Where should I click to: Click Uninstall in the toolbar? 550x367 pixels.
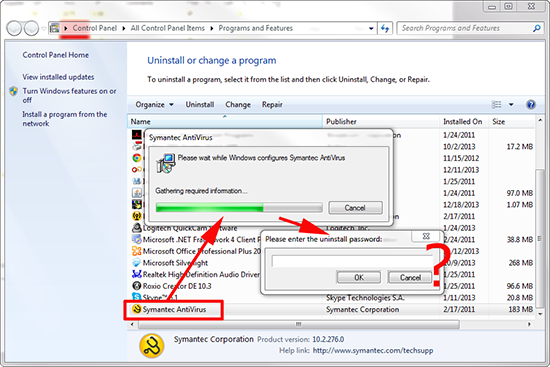tap(200, 105)
